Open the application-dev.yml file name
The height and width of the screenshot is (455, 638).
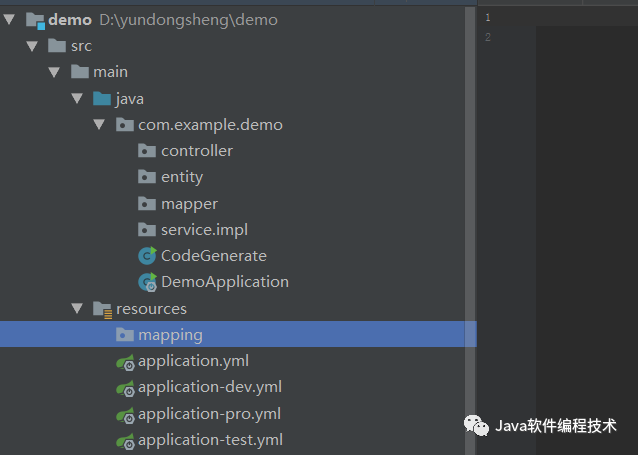click(x=210, y=387)
